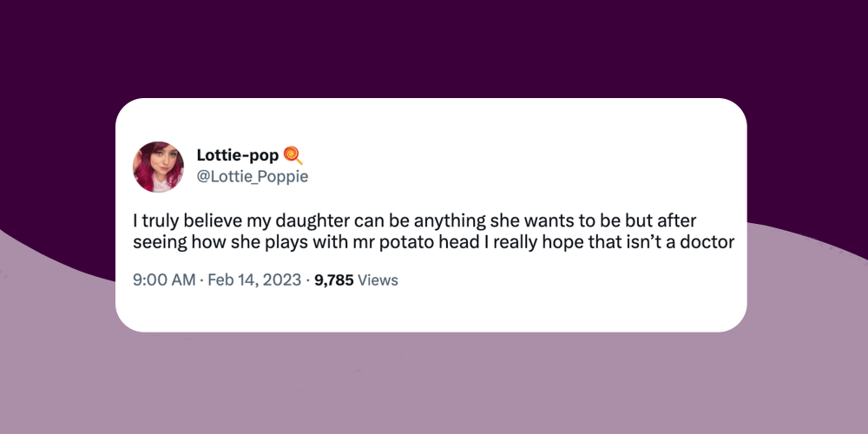Image resolution: width=868 pixels, height=434 pixels.
Task: Open the Views analytics label
Action: (378, 280)
